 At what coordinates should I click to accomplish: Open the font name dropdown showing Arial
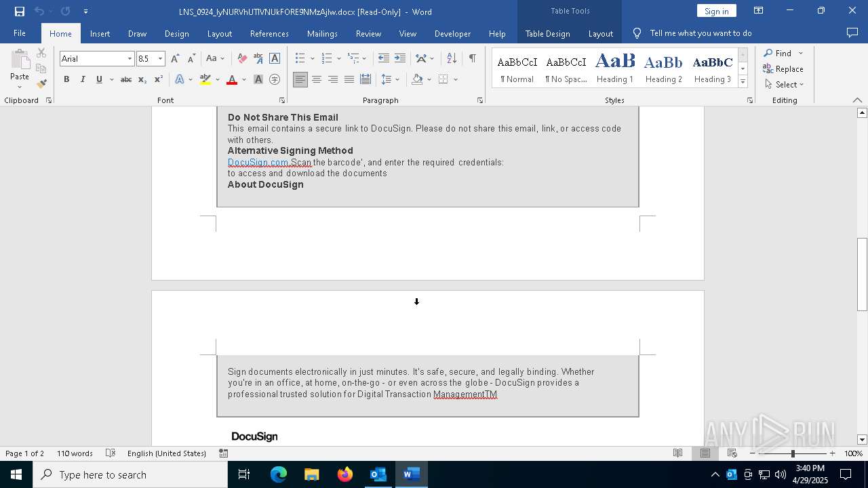[130, 59]
